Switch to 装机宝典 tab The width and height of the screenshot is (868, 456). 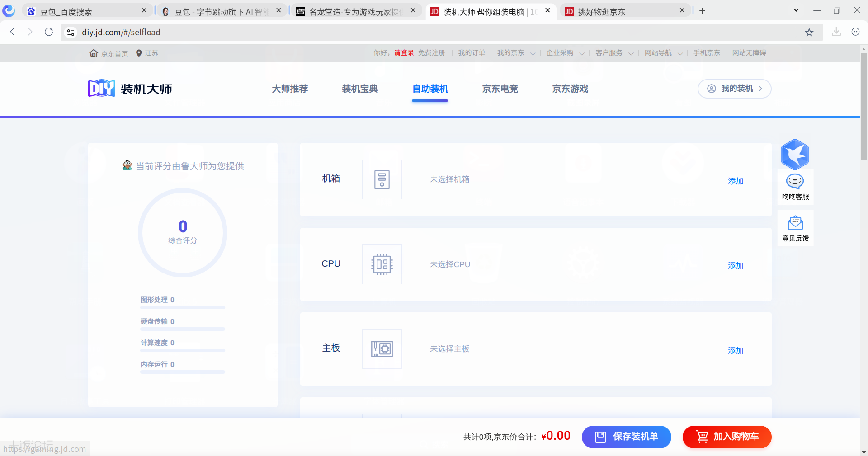click(x=360, y=89)
